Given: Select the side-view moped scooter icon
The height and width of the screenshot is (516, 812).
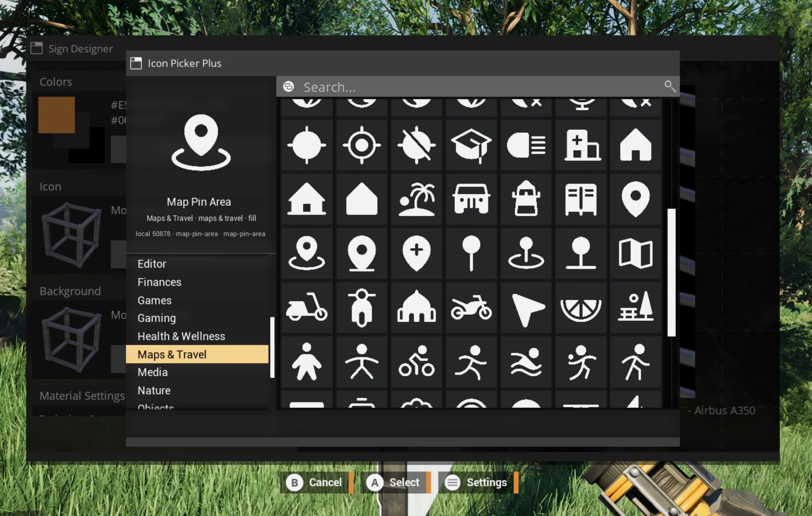Looking at the screenshot, I should [x=306, y=306].
